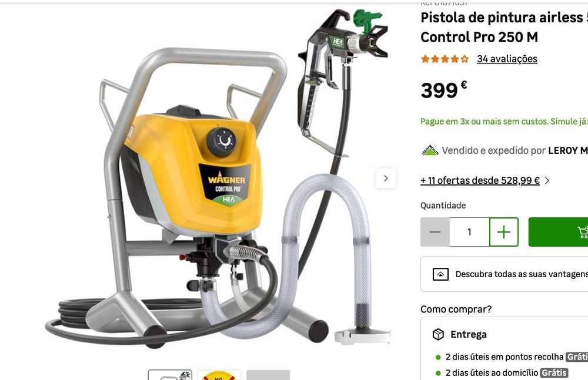
Task: Click the Entrega package box icon
Action: (x=438, y=334)
